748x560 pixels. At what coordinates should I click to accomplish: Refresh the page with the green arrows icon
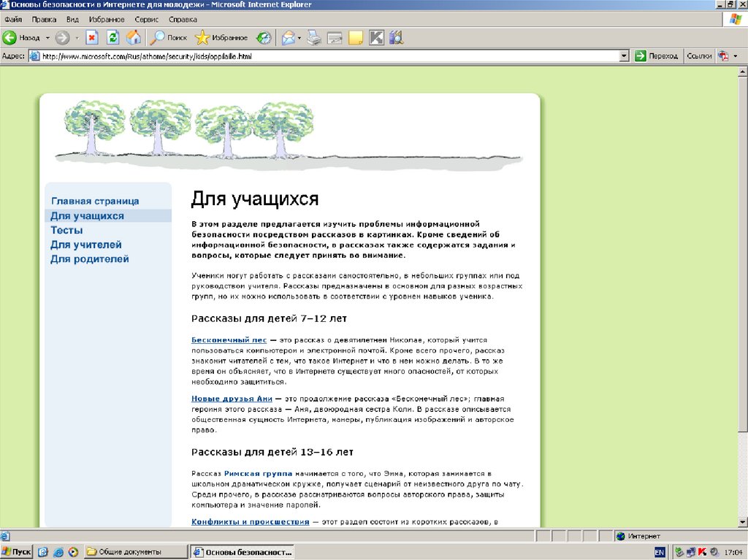click(x=112, y=38)
